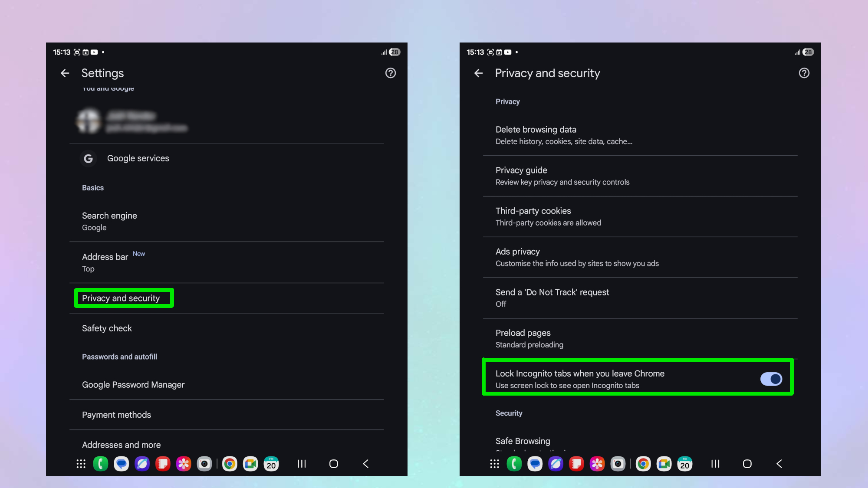Open Delete browsing data
This screenshot has height=488, width=868.
[x=564, y=134]
